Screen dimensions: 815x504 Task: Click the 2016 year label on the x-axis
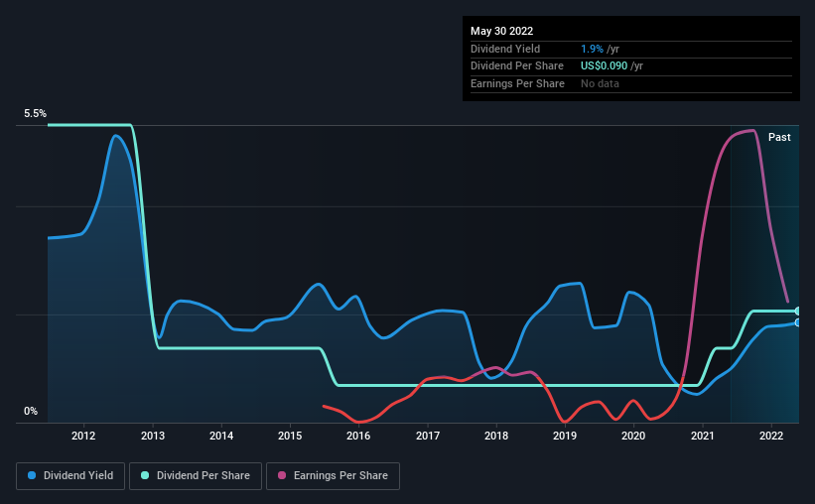click(x=359, y=436)
